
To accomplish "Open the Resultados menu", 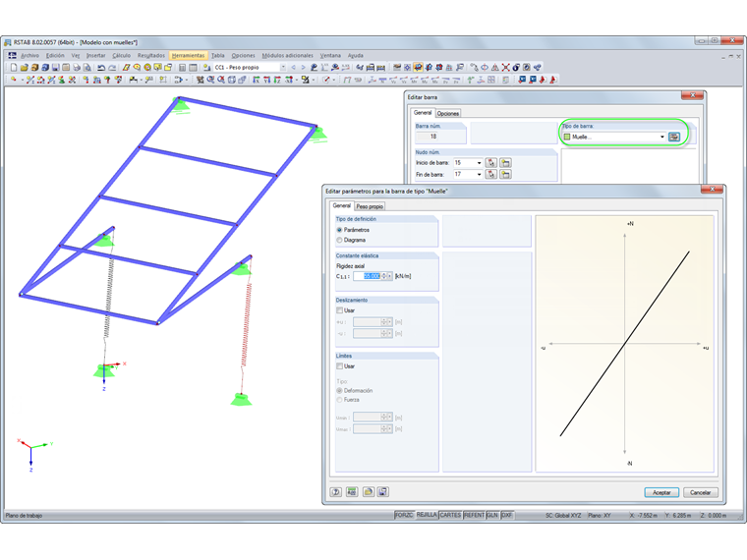I will 151,56.
